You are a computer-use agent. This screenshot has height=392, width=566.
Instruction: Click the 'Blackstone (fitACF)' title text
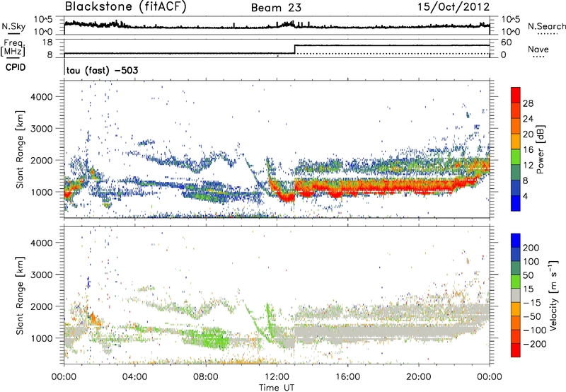pyautogui.click(x=125, y=6)
